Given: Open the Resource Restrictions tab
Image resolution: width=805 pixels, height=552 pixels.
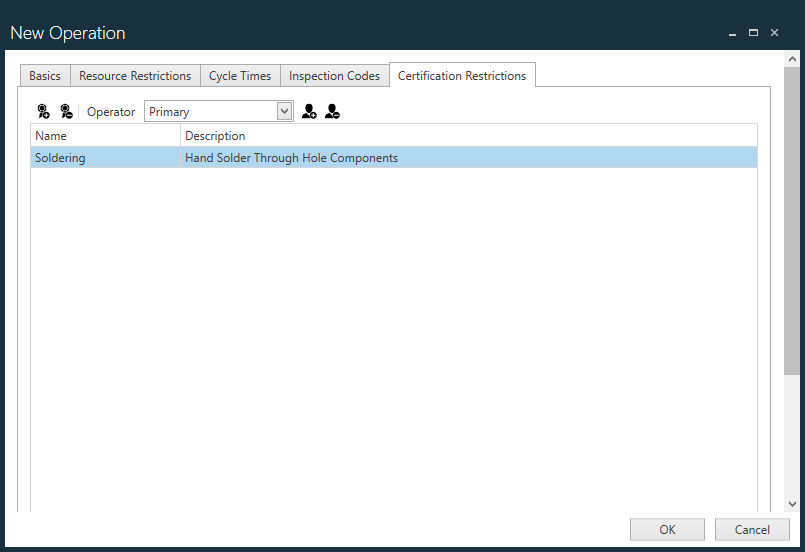Looking at the screenshot, I should 135,76.
